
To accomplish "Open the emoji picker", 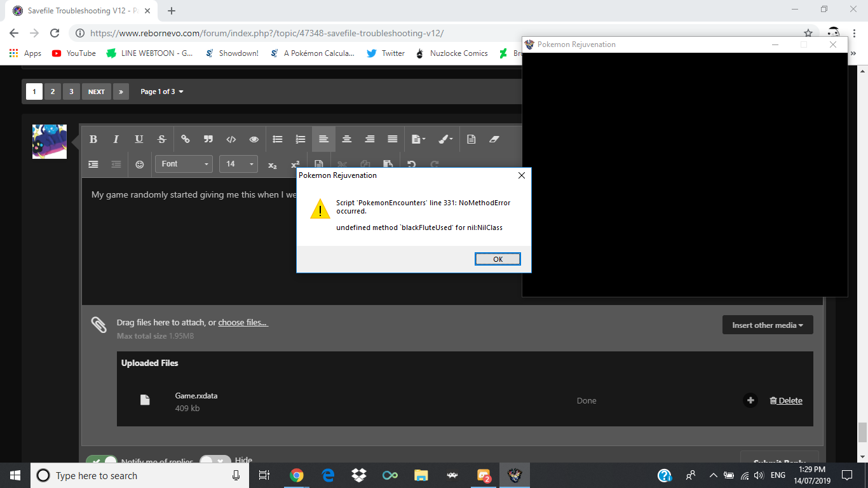I will pos(140,164).
